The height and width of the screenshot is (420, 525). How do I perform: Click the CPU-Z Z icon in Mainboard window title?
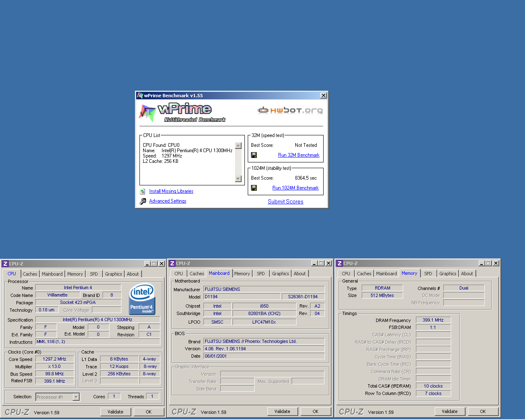click(x=172, y=263)
